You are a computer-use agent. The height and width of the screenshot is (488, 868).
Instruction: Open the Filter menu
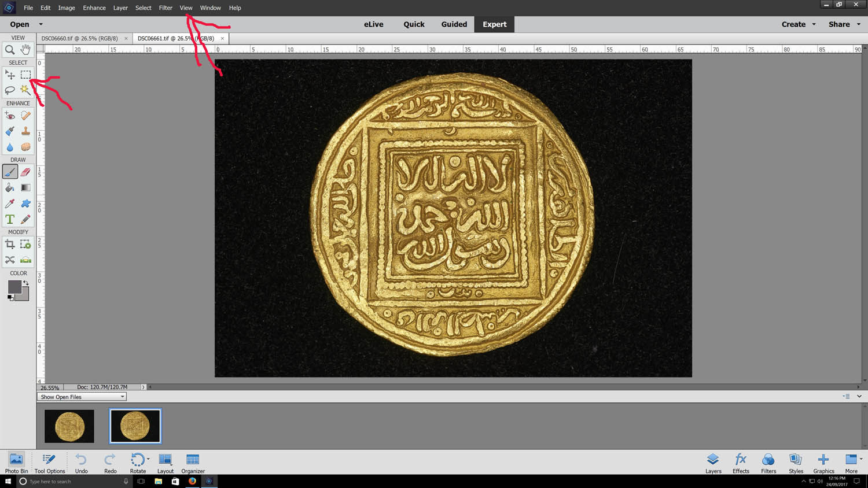(x=165, y=8)
